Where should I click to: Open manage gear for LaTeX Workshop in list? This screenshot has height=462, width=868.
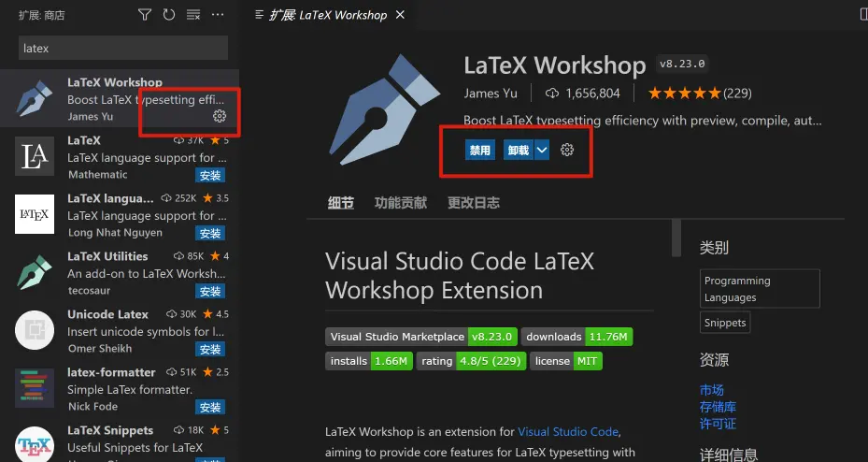(220, 116)
